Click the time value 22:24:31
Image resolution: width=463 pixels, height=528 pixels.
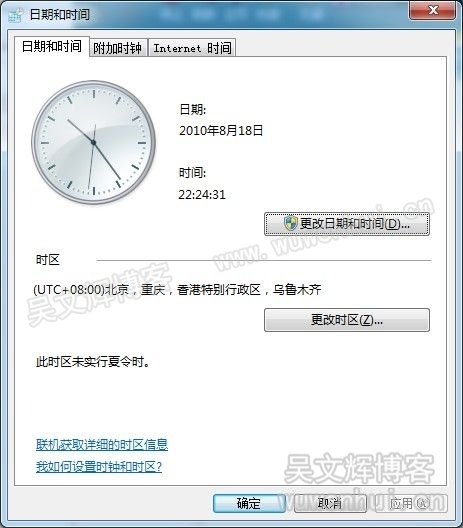[x=202, y=194]
